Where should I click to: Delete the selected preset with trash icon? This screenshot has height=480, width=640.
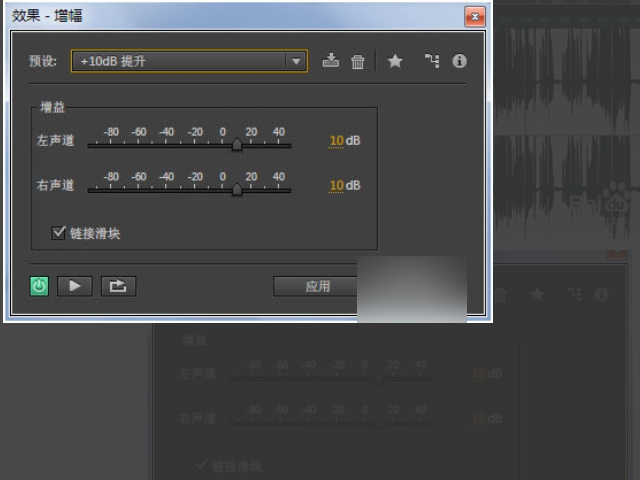[x=358, y=61]
